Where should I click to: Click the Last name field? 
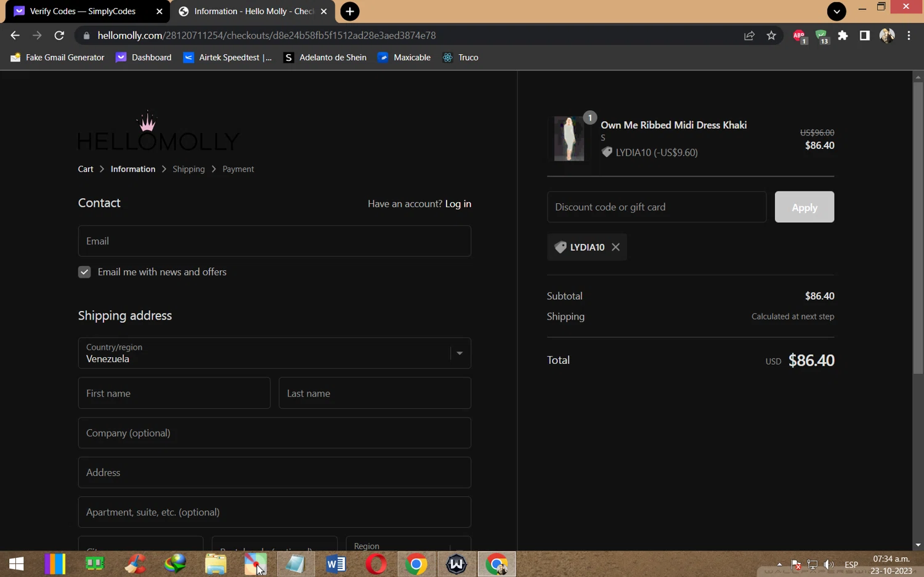click(375, 393)
